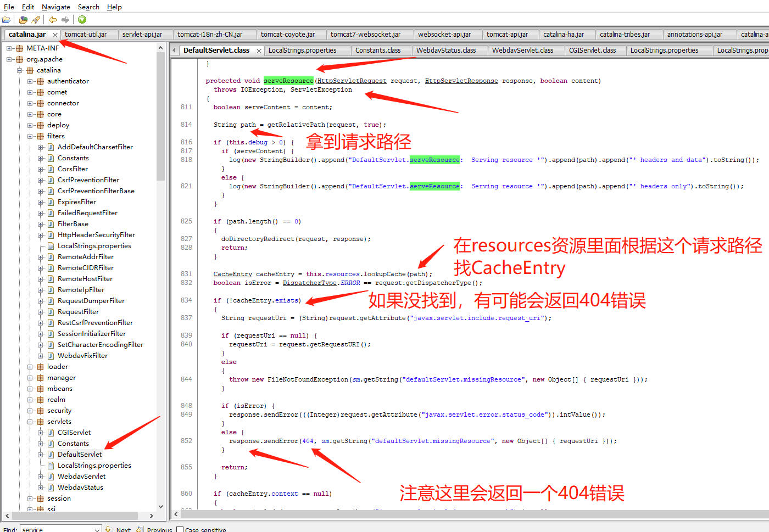Expand the session package node
The image size is (769, 532).
30,499
